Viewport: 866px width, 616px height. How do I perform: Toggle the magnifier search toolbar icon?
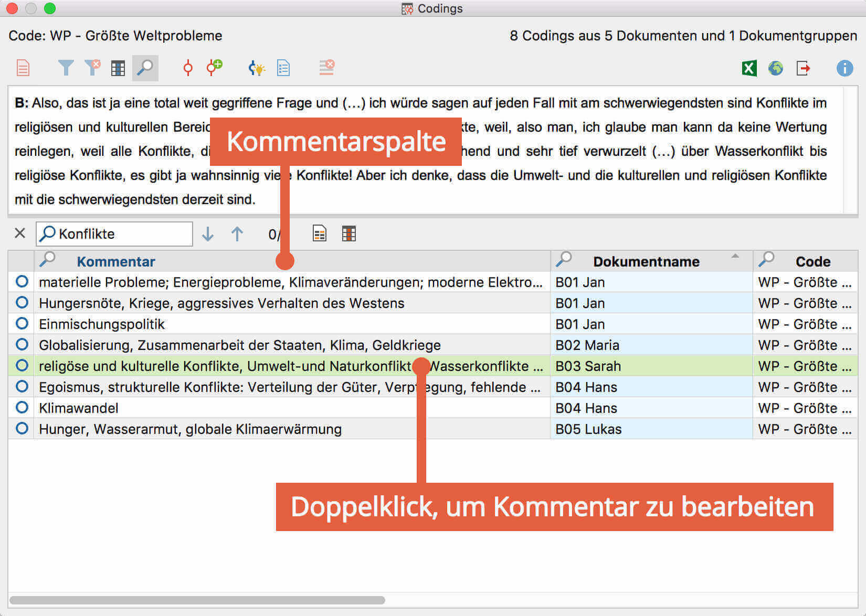click(145, 68)
